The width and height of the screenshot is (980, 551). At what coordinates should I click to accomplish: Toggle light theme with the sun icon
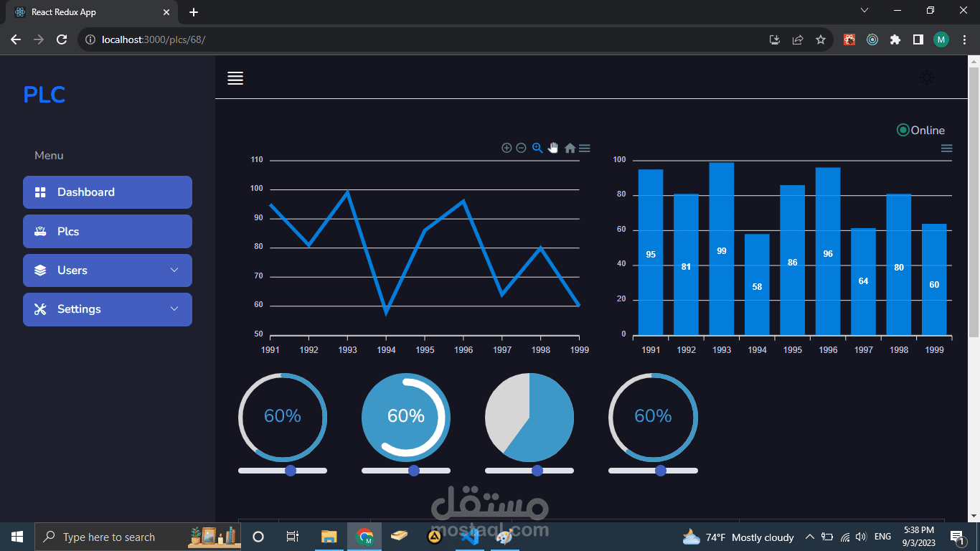(927, 77)
